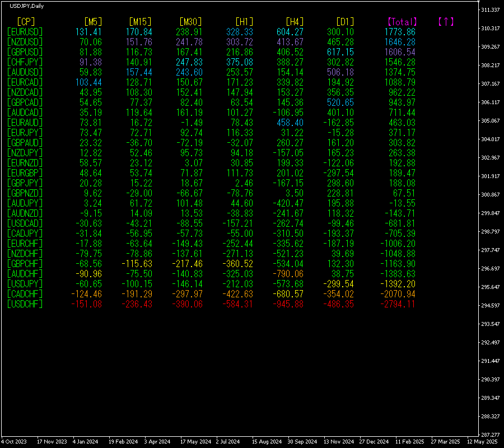
Task: Click EURAUD H4 value 458.40
Action: tap(290, 123)
